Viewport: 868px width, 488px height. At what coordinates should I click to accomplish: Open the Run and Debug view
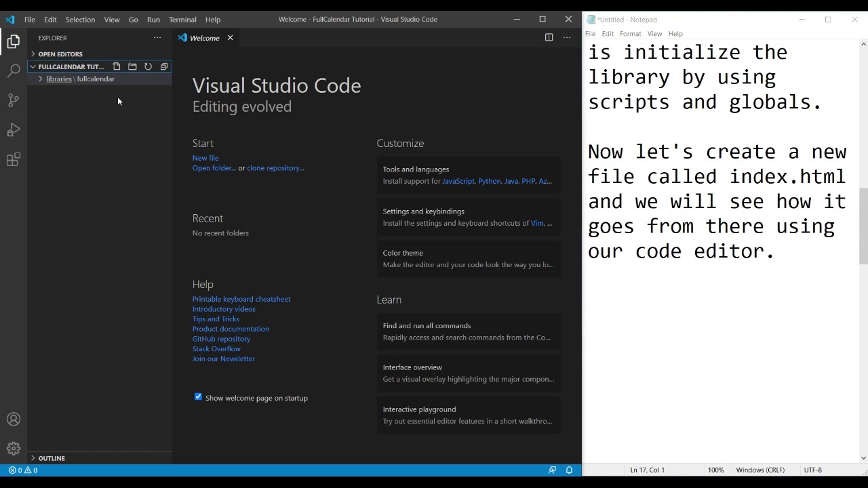[x=14, y=130]
